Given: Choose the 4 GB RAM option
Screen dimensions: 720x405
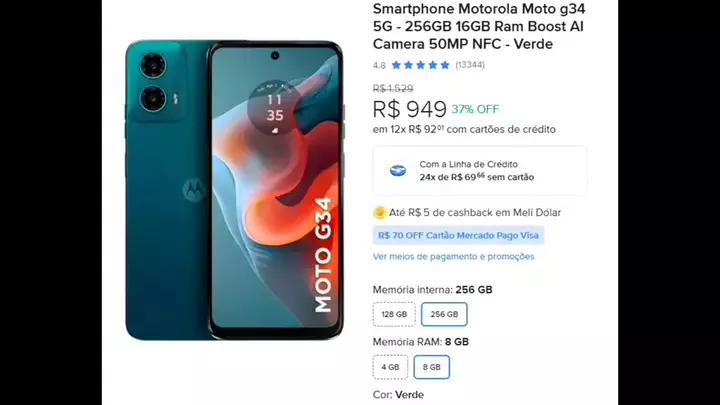Looking at the screenshot, I should pos(390,367).
